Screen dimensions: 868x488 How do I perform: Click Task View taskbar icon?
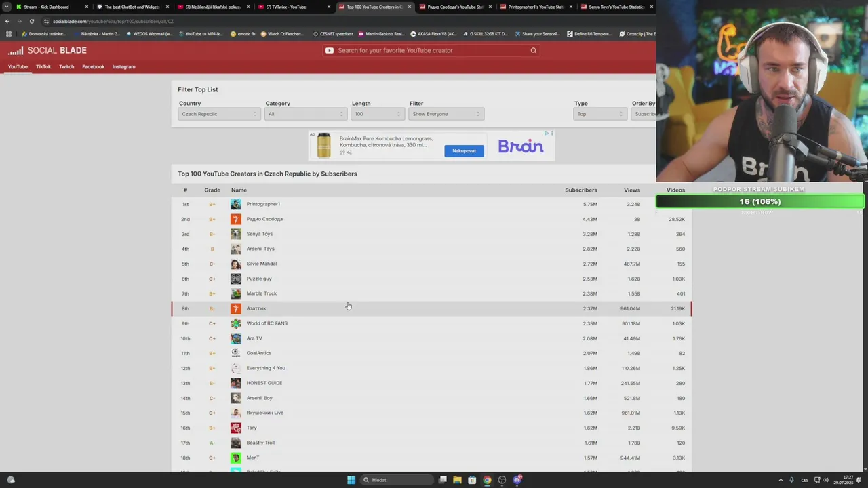coord(442,480)
